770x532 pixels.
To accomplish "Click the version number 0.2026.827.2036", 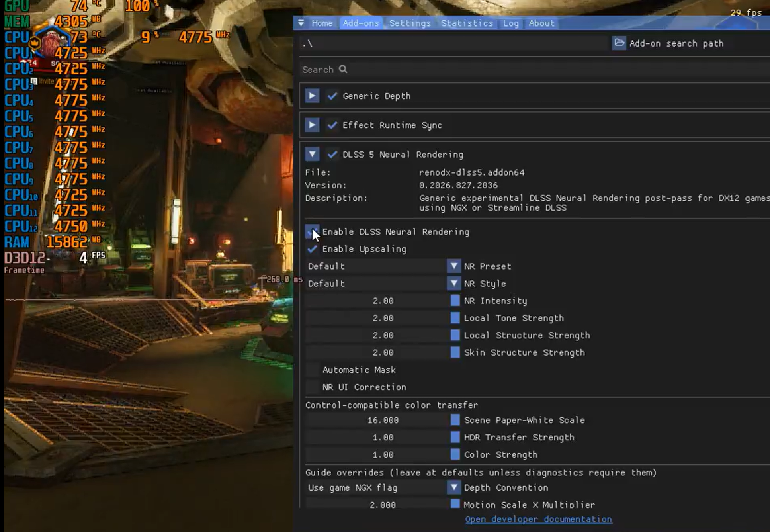I will [x=458, y=185].
